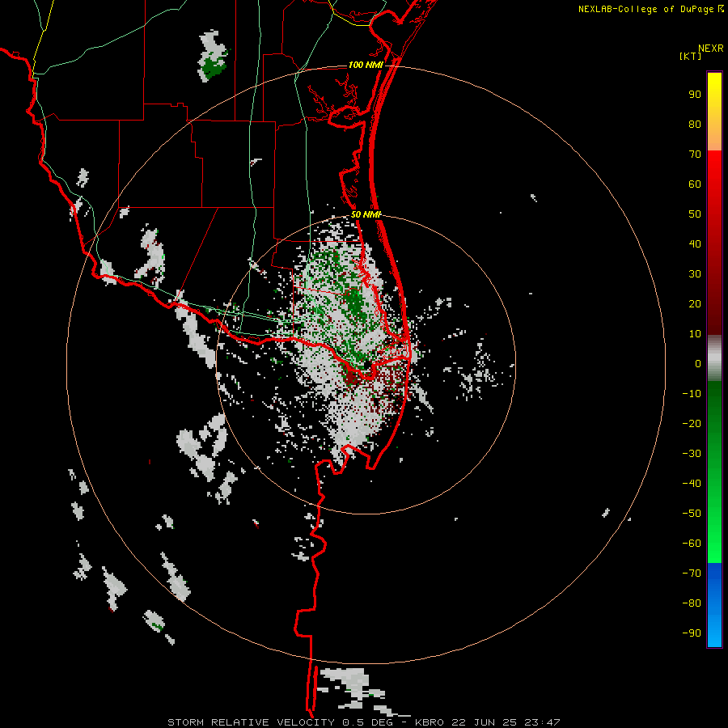Click the blue bottom segment of the color bar

coord(714,605)
